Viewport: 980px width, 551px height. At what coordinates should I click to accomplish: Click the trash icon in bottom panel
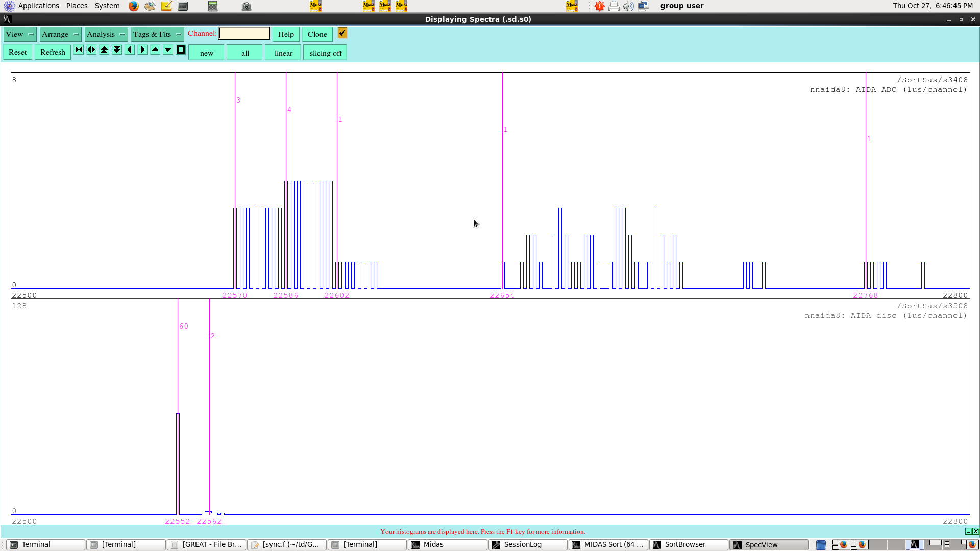click(821, 545)
